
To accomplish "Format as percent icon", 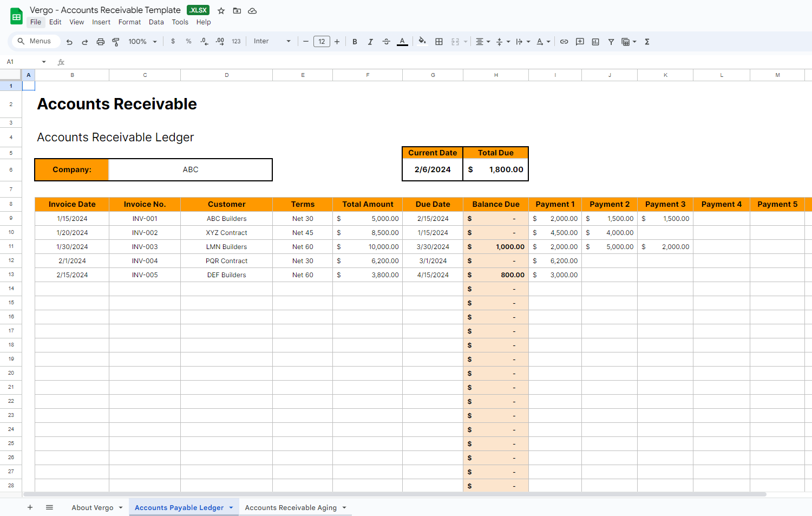I will click(x=188, y=41).
